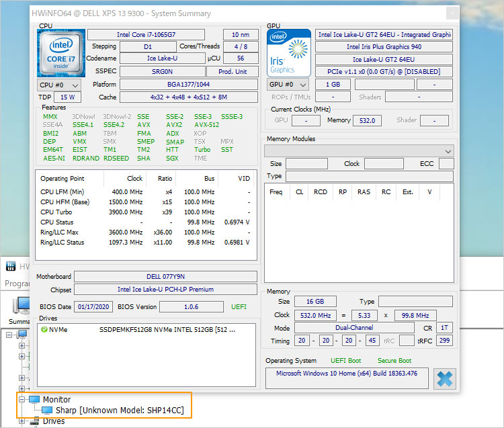This screenshot has width=504, height=428.
Task: Click the Prod. Unit field
Action: (233, 72)
